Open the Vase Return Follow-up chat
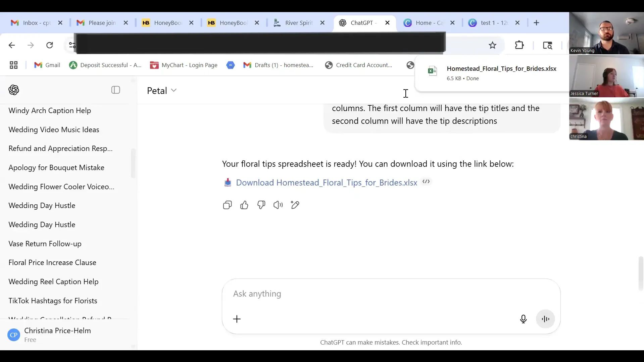Viewport: 644px width, 362px height. (x=45, y=244)
